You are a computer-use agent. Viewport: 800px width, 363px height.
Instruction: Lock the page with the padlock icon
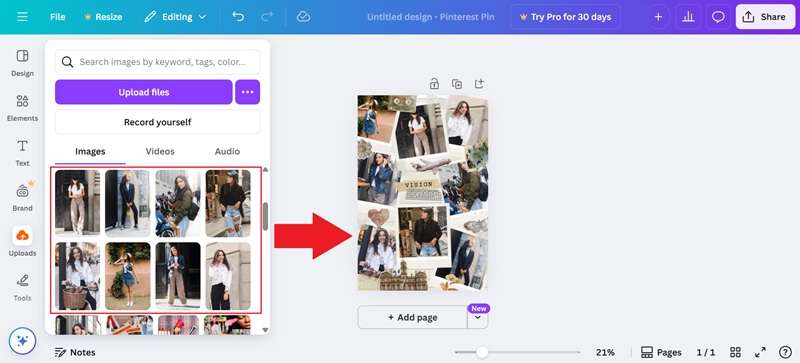[x=434, y=84]
